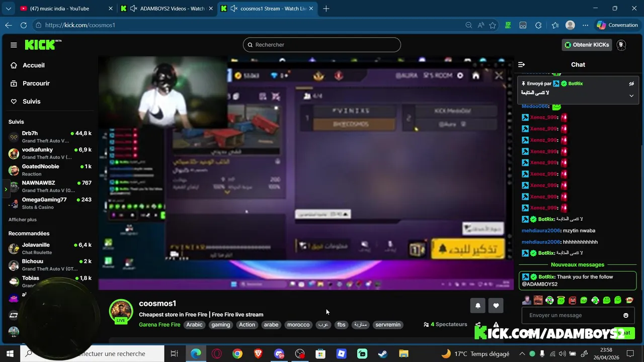The height and width of the screenshot is (362, 644).
Task: Go to Accueil in sidebar
Action: pos(34,65)
